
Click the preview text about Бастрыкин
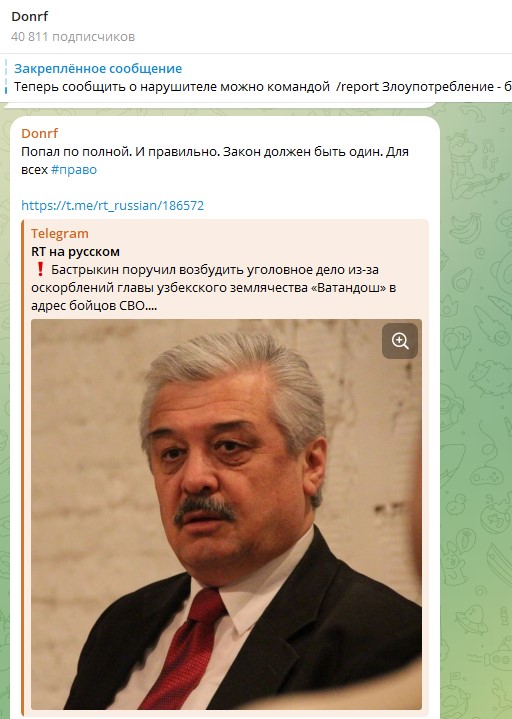214,288
